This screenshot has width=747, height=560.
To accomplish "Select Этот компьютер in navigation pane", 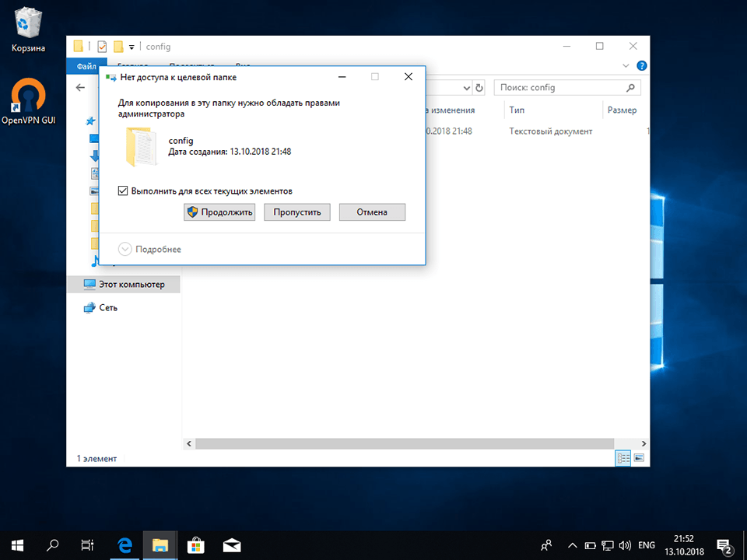I will pyautogui.click(x=124, y=285).
